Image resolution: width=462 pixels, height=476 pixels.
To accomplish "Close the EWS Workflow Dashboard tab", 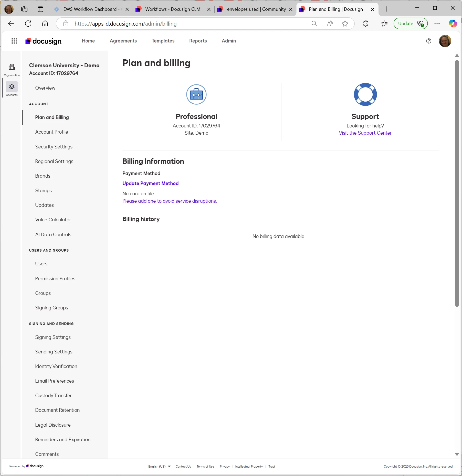I will click(127, 9).
